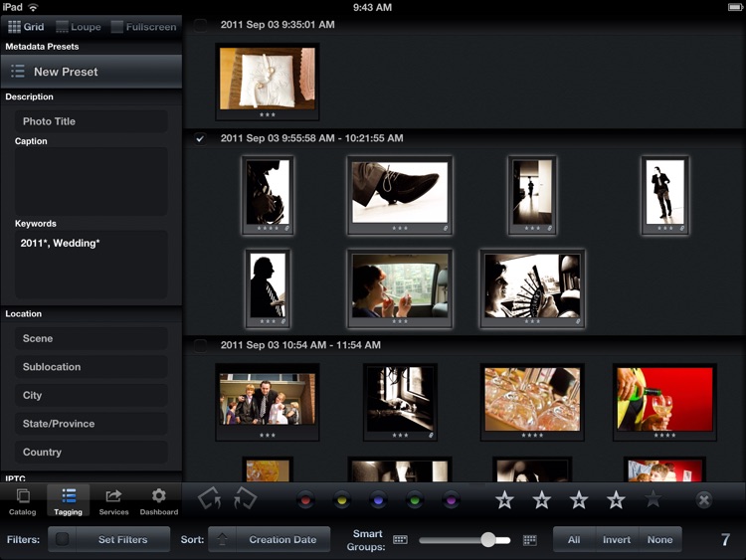Click the City field
Screen dimensions: 746x560
click(x=92, y=395)
